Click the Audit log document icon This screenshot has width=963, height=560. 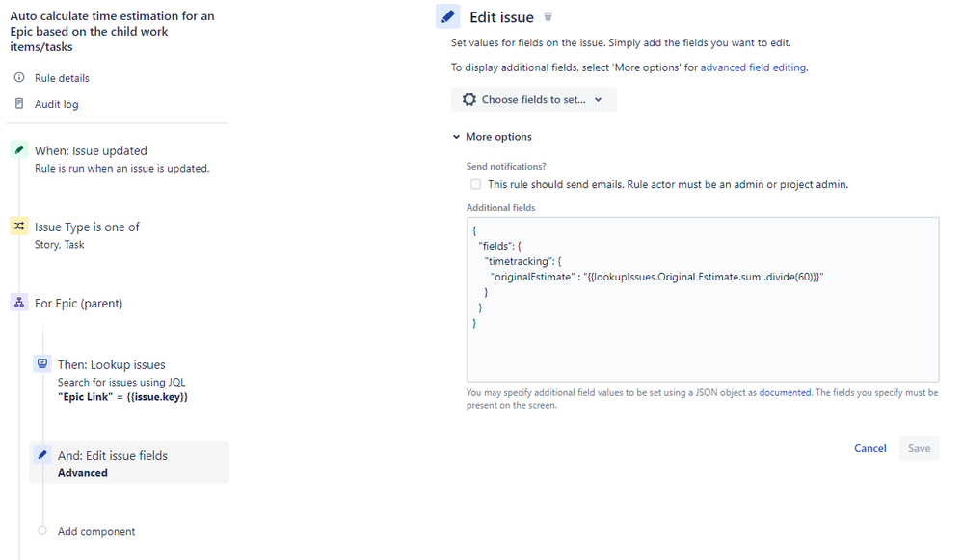(x=19, y=104)
